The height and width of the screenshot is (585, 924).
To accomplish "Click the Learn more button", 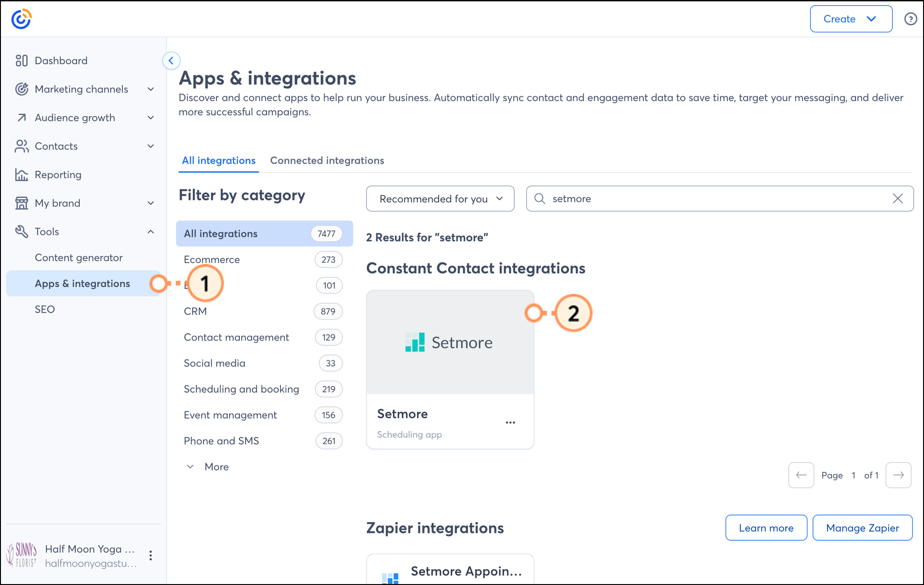I will click(766, 528).
